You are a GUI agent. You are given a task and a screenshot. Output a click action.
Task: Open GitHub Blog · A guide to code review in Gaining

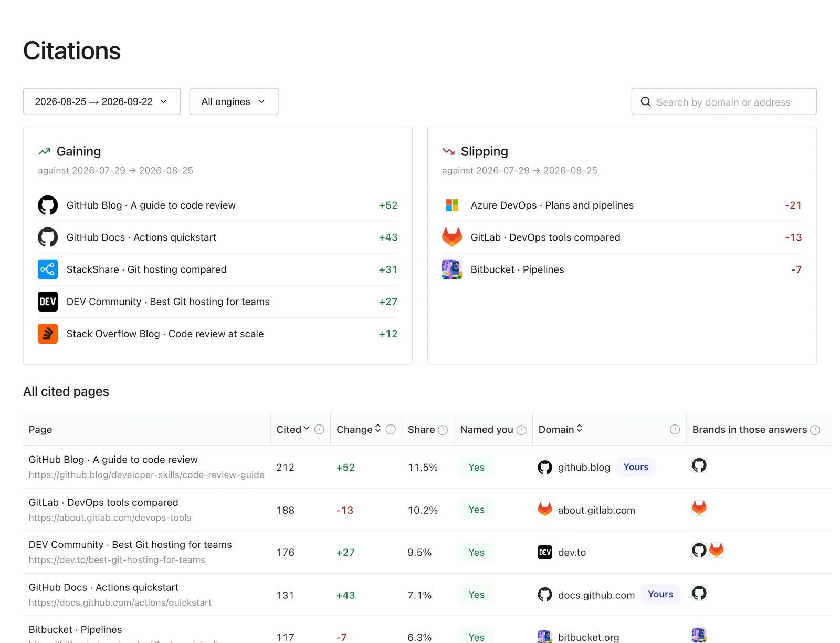151,205
